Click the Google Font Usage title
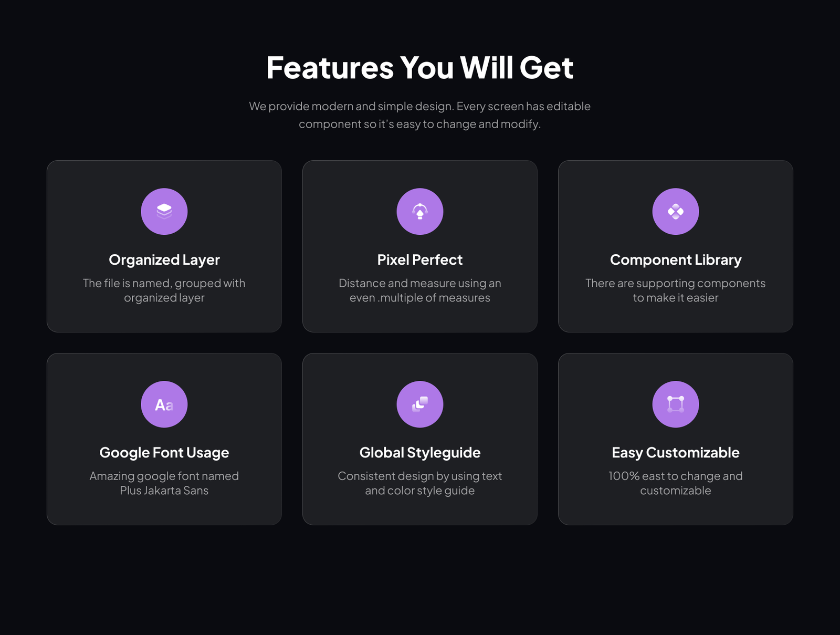Viewport: 840px width, 635px height. click(x=164, y=453)
